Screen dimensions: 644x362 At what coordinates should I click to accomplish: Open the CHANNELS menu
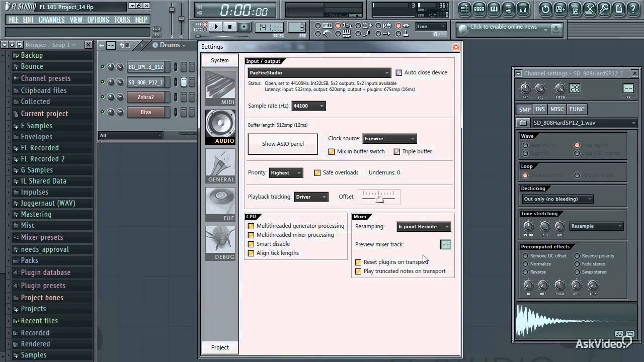pos(51,20)
